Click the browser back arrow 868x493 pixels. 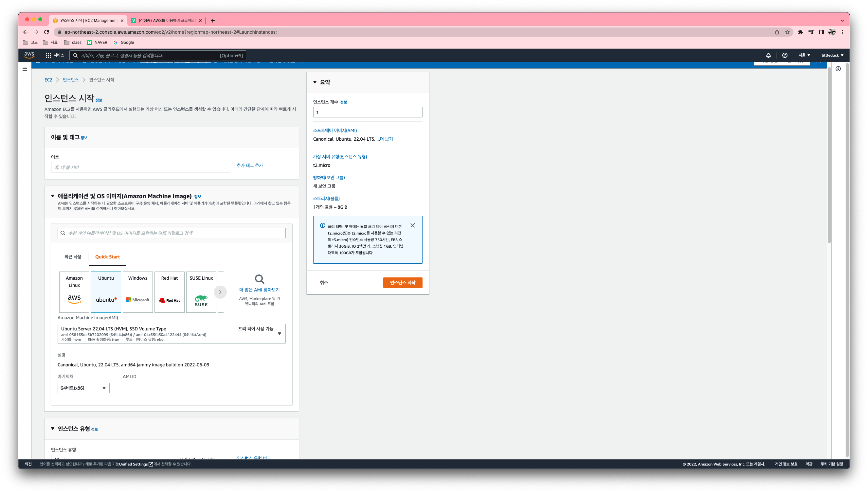(26, 32)
